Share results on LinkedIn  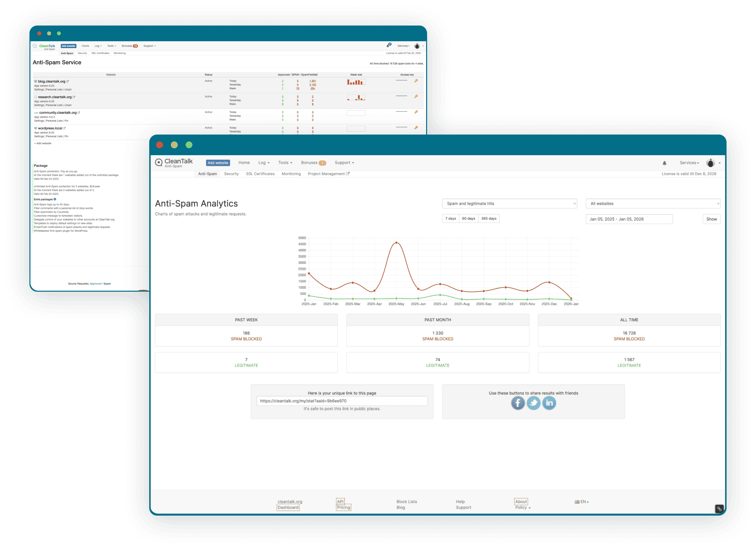click(x=549, y=403)
